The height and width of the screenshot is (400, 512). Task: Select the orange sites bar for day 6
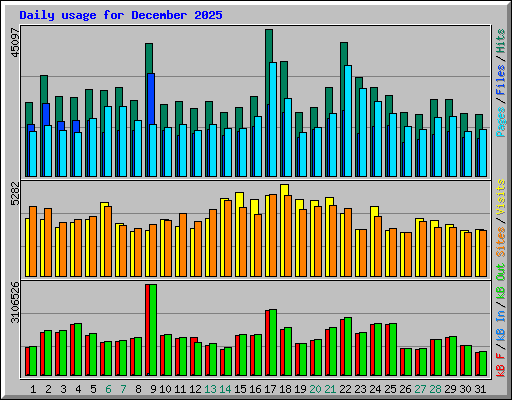pos(108,241)
